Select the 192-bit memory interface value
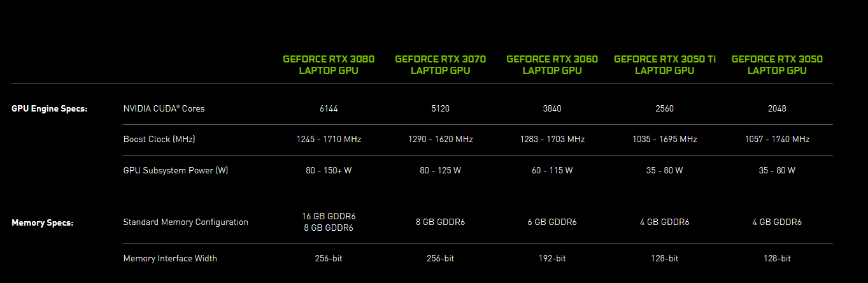 (552, 258)
